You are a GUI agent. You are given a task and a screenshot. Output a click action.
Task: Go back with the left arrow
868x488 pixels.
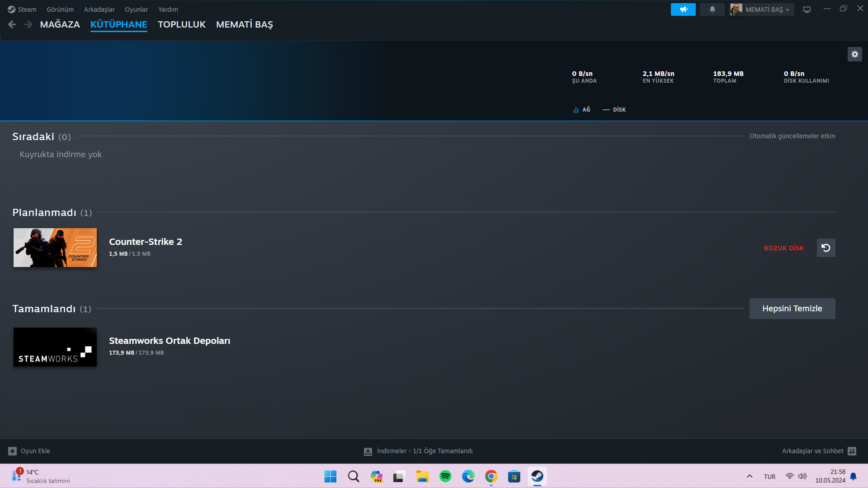pyautogui.click(x=12, y=24)
